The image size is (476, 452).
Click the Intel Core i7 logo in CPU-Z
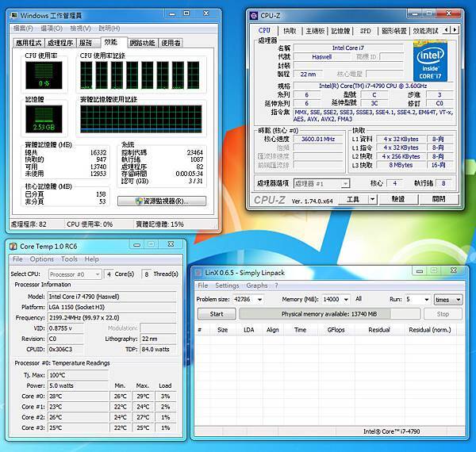coord(430,62)
